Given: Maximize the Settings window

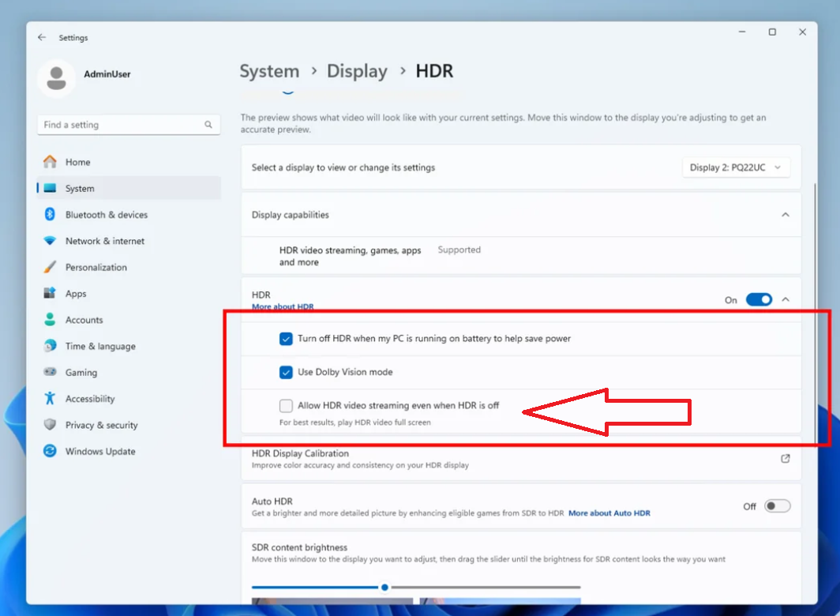Looking at the screenshot, I should (x=772, y=32).
